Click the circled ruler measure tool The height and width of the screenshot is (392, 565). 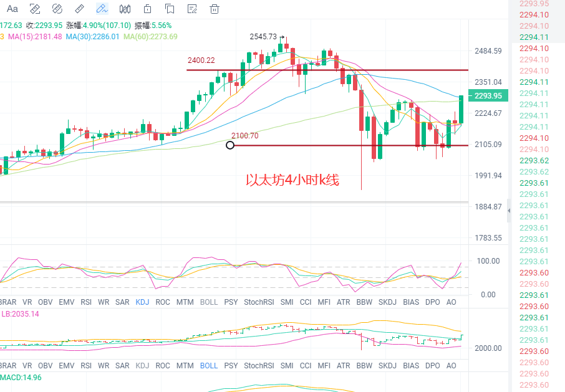tap(57, 9)
